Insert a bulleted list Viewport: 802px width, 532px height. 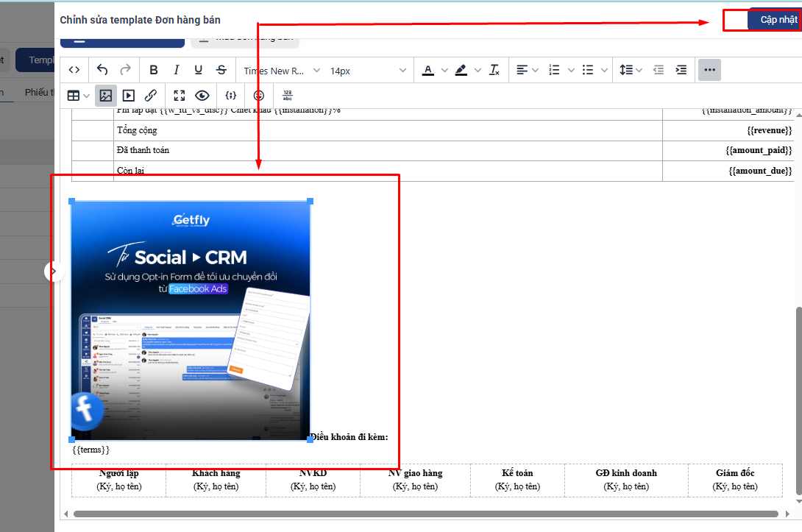pos(588,70)
